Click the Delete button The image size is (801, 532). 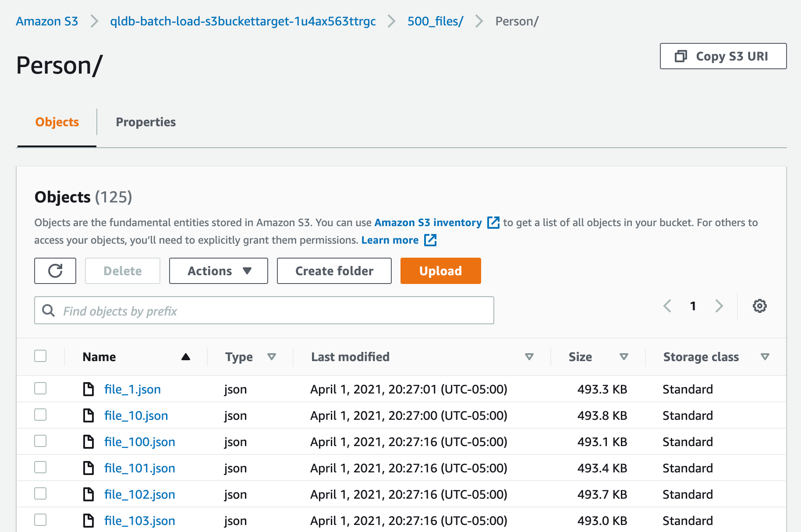(123, 271)
